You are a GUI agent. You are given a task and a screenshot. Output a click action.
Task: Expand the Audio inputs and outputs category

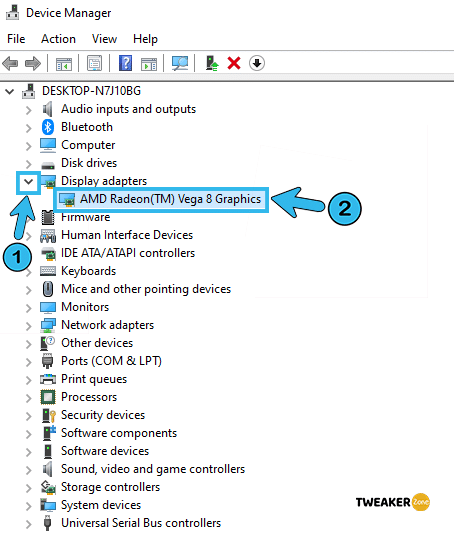[x=28, y=110]
